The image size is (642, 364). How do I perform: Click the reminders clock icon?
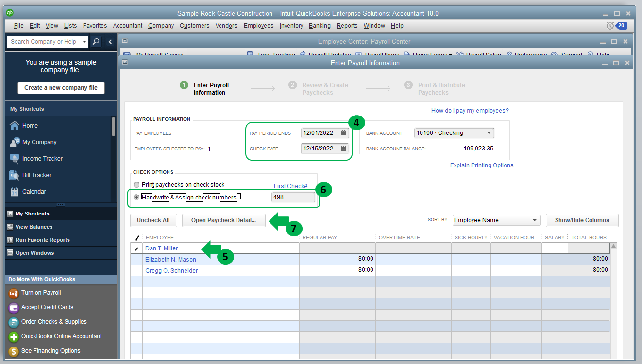(610, 26)
